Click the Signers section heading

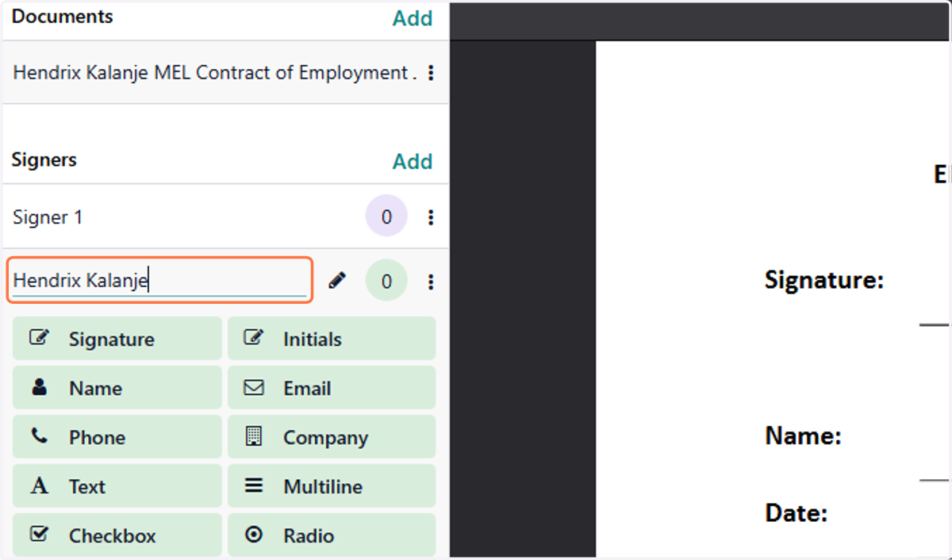[x=44, y=159]
